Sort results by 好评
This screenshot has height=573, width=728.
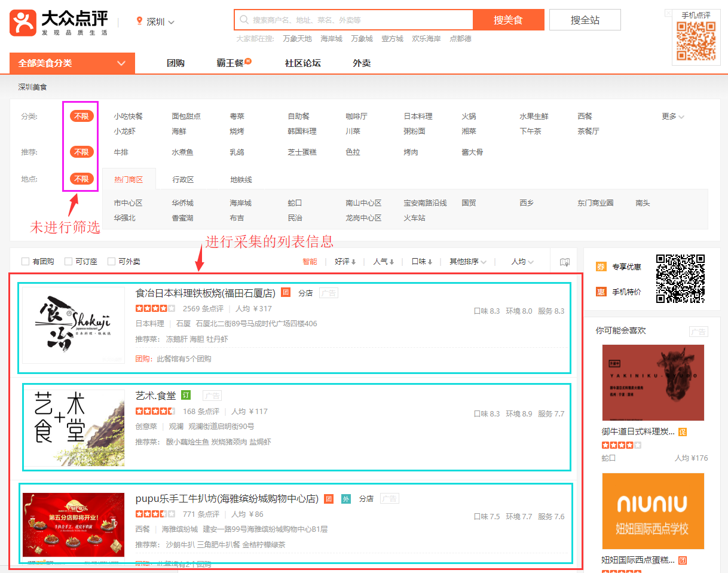click(345, 262)
